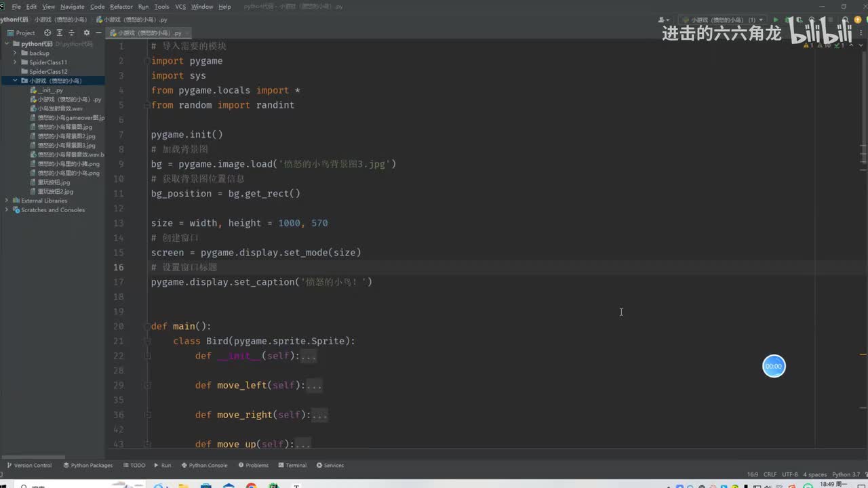Screen dimensions: 868x488
Task: Select SpiderClass12 folder in project tree
Action: coord(48,71)
